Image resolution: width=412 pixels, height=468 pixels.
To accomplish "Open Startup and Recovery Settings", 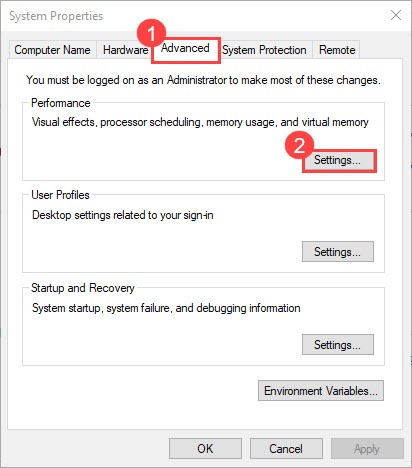I will [338, 345].
